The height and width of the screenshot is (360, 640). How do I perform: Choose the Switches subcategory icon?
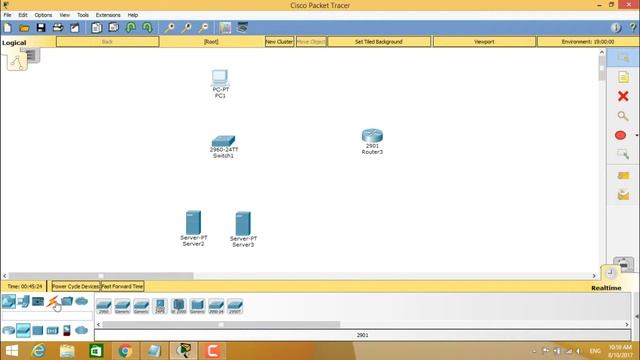pos(23,330)
